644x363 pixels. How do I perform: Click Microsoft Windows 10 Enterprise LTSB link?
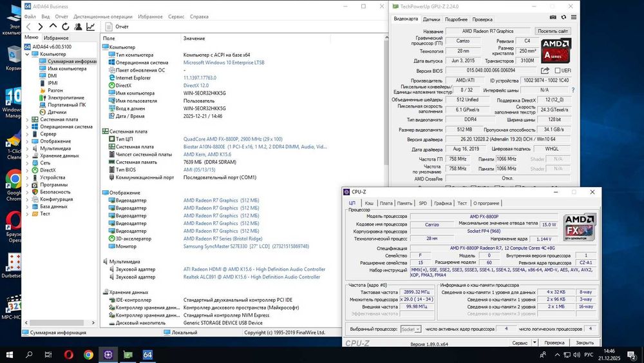224,63
